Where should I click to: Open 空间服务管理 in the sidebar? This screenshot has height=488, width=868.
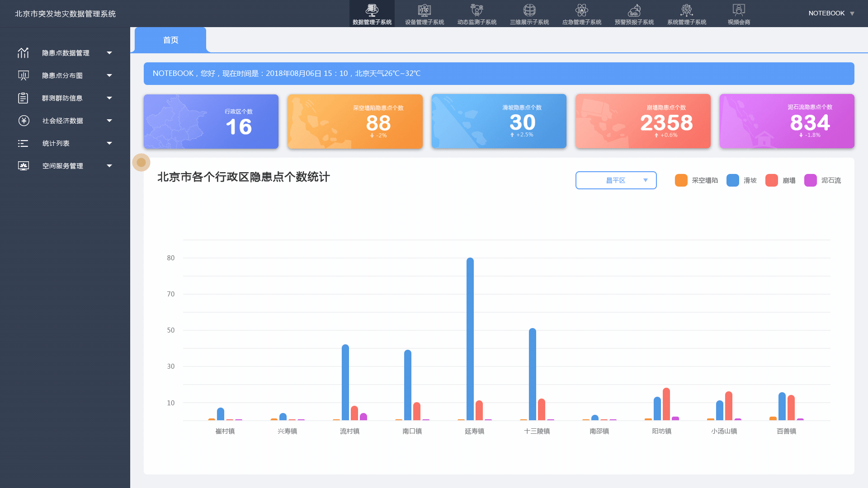click(x=62, y=166)
